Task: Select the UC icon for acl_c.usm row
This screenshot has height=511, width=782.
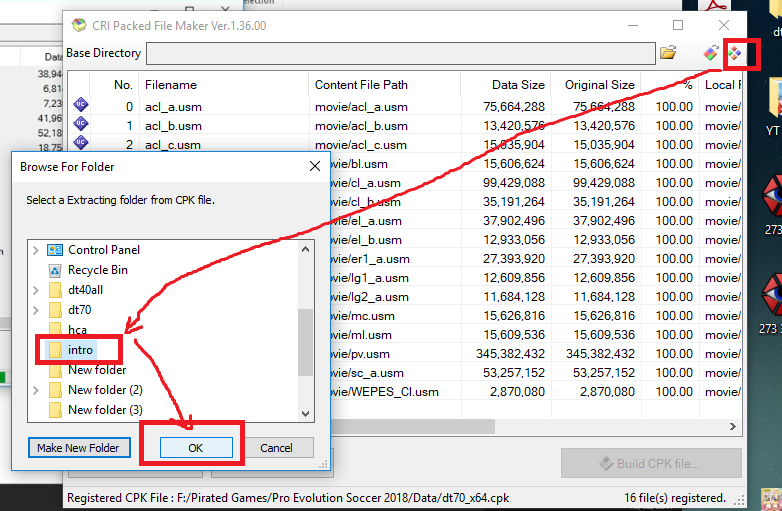Action: pyautogui.click(x=81, y=142)
